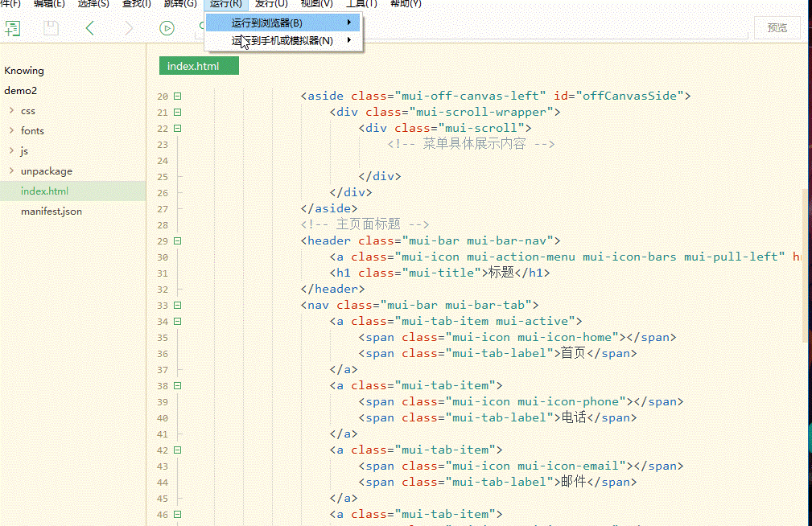Click line number 45 in gutter

pos(163,499)
